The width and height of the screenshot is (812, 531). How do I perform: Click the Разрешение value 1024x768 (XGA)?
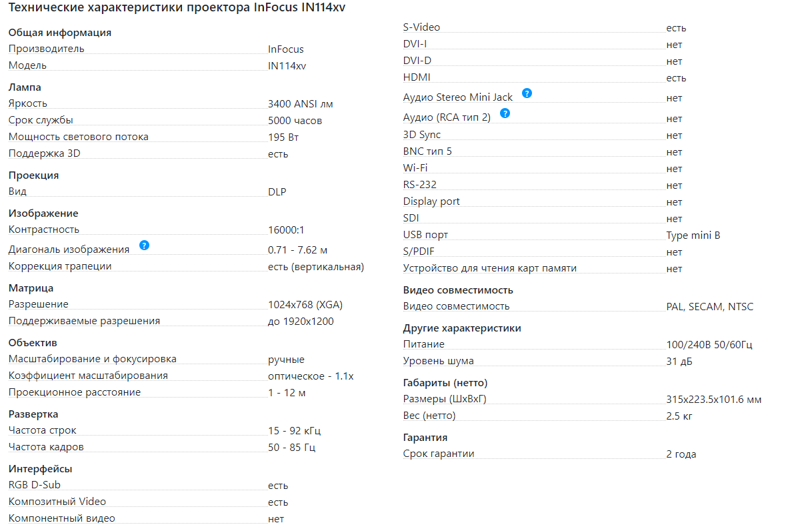click(x=305, y=304)
